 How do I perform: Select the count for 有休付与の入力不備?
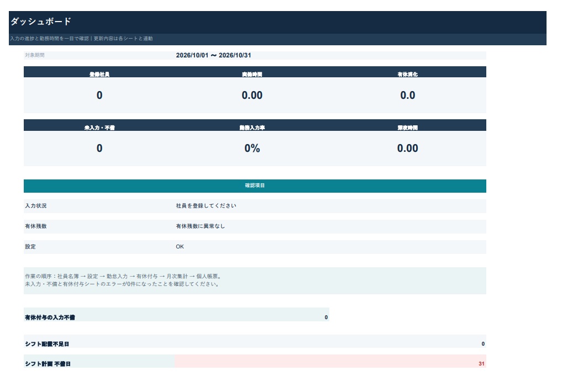point(326,317)
